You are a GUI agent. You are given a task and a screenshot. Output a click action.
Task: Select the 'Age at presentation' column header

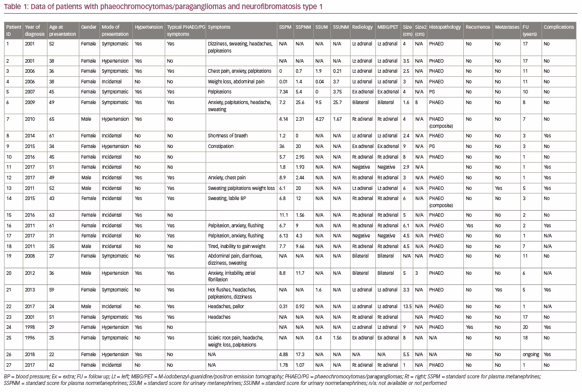pos(62,30)
